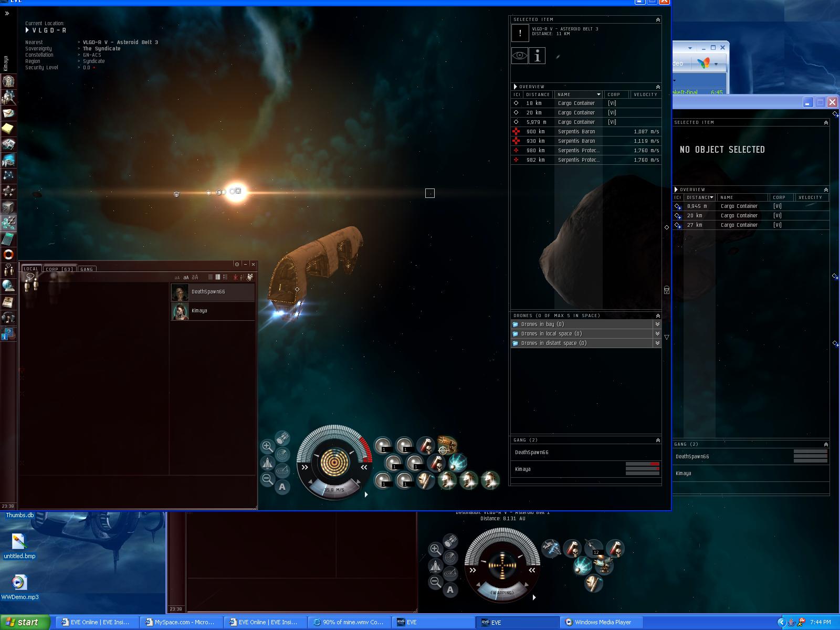Collapse the Drones panel header
This screenshot has height=630, width=840.
click(x=658, y=316)
